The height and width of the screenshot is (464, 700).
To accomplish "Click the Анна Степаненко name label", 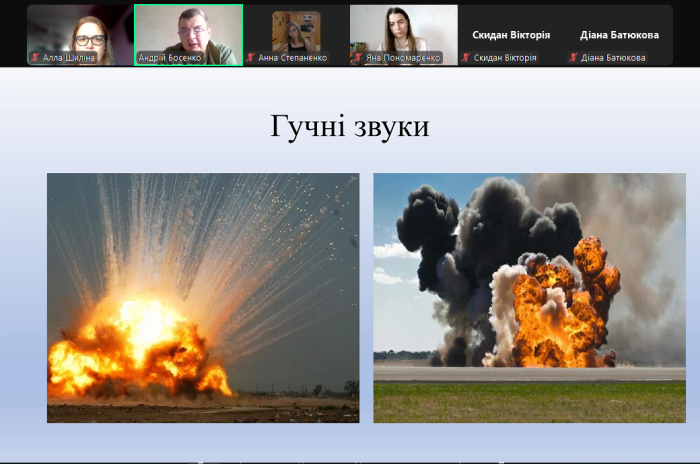I will pyautogui.click(x=292, y=58).
